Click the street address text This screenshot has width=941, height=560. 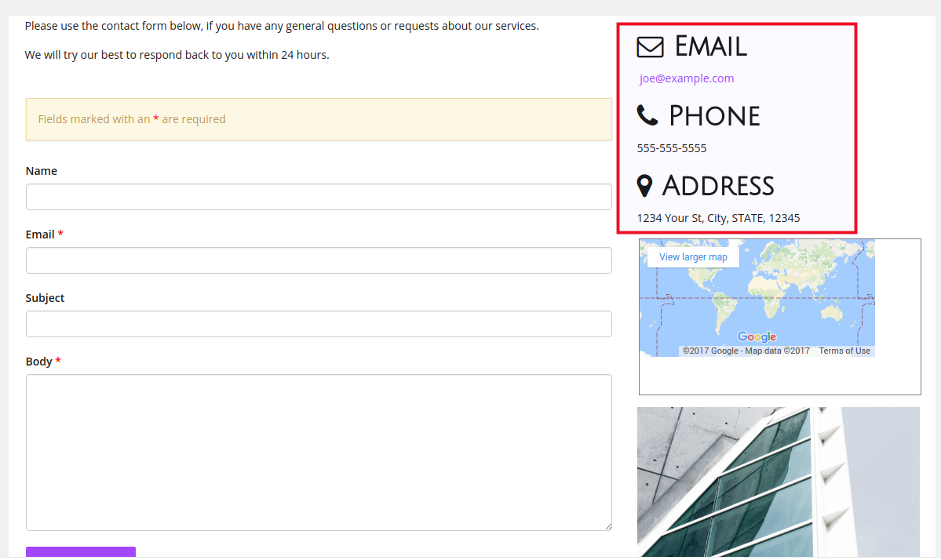pyautogui.click(x=718, y=218)
